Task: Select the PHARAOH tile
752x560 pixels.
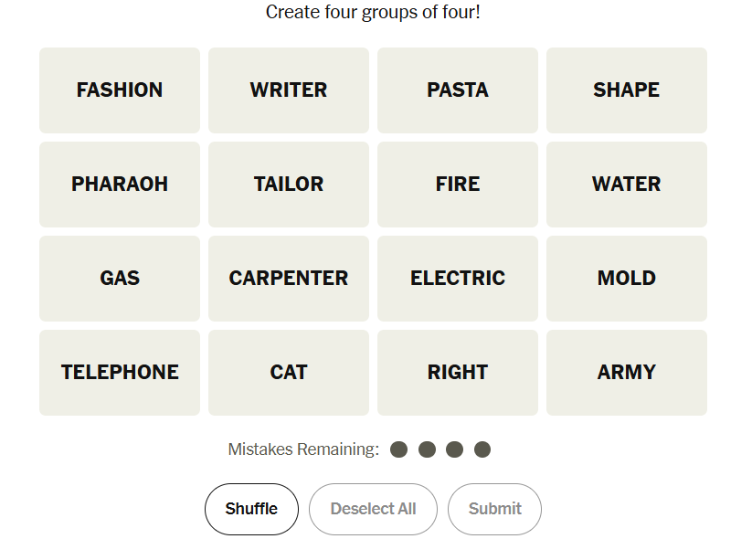Action: [120, 185]
